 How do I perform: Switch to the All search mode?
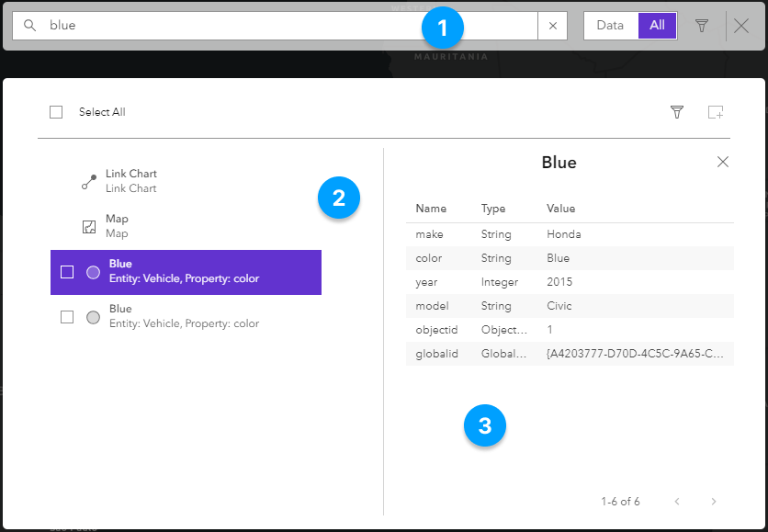(x=657, y=26)
